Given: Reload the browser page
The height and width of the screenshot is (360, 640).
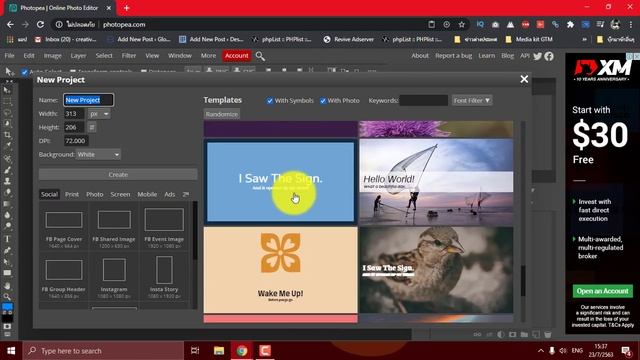Looking at the screenshot, I should (x=40, y=24).
